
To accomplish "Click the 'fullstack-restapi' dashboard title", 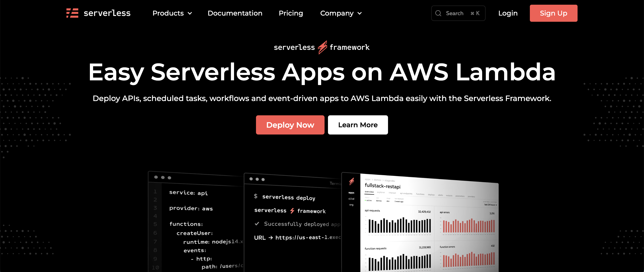I will click(382, 186).
